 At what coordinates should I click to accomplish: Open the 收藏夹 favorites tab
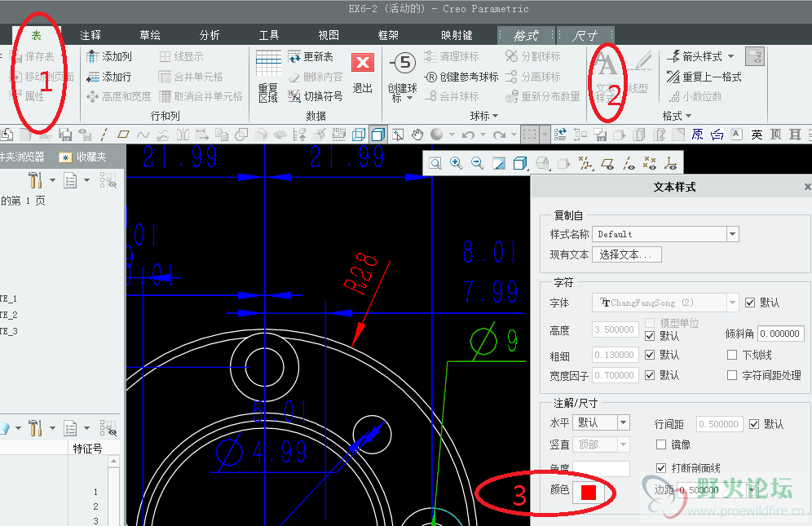click(x=83, y=157)
